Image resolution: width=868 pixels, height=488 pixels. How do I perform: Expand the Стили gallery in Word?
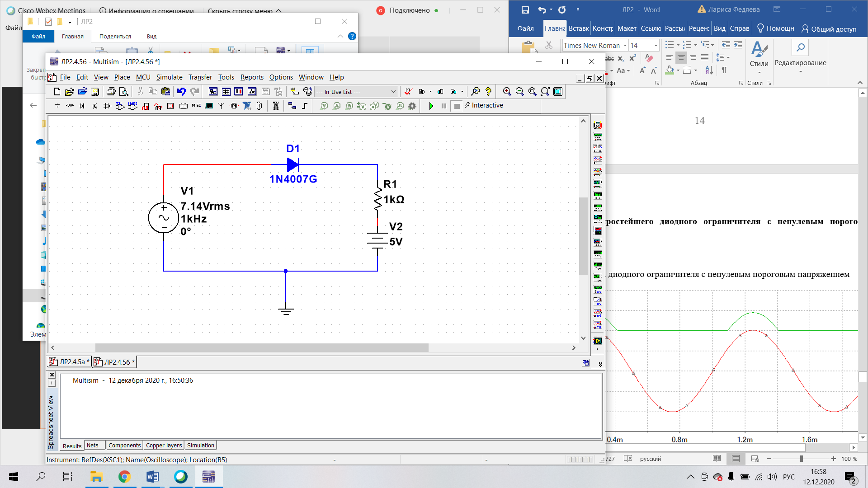pyautogui.click(x=759, y=57)
